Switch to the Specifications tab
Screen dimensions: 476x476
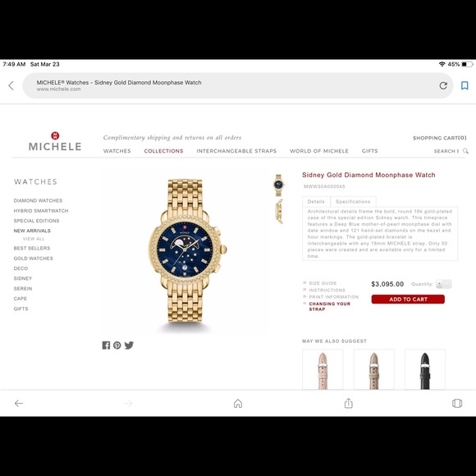click(x=353, y=202)
